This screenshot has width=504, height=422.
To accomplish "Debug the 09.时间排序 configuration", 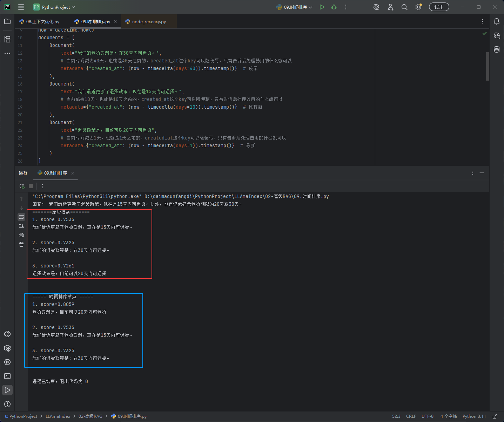I will pos(334,7).
